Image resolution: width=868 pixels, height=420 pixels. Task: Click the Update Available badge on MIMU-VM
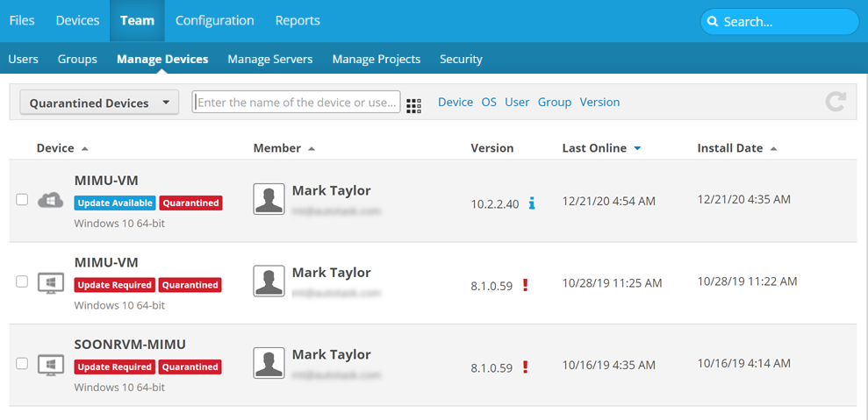115,203
